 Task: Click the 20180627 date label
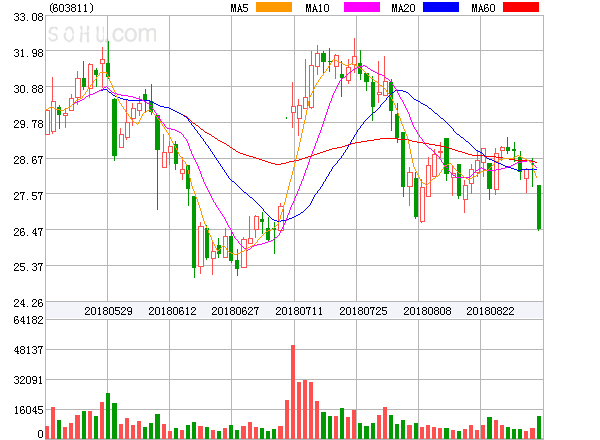click(x=235, y=311)
